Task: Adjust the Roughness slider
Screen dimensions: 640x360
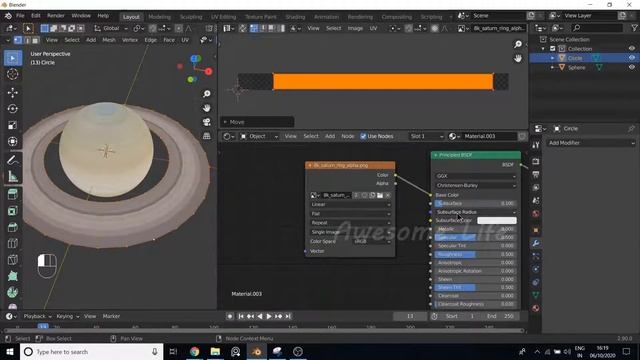Action: tap(476, 254)
